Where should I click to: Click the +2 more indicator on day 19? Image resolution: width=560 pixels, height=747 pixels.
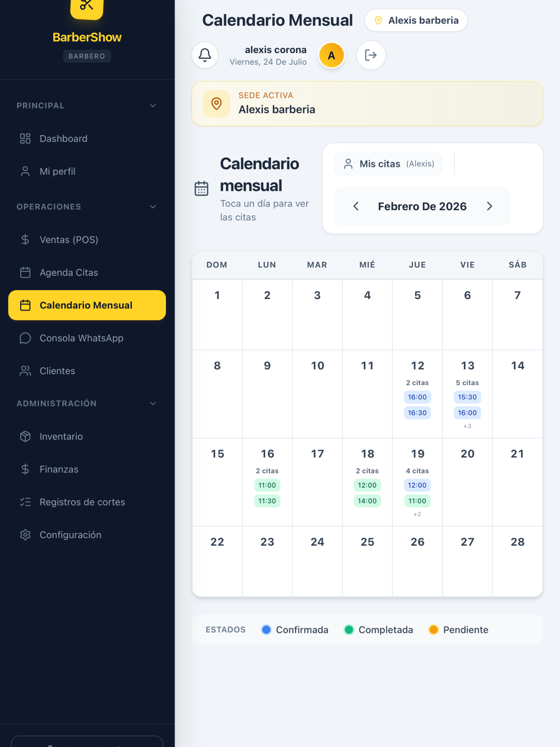pos(417,514)
